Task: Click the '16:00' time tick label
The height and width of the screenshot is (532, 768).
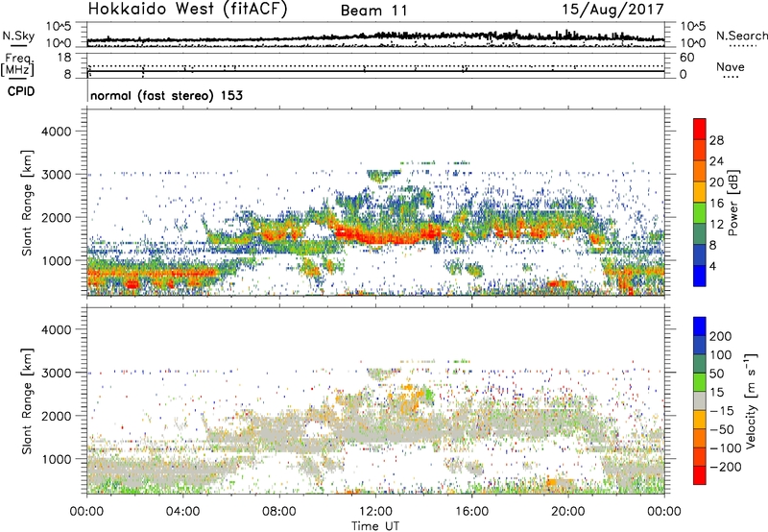Action: (471, 512)
